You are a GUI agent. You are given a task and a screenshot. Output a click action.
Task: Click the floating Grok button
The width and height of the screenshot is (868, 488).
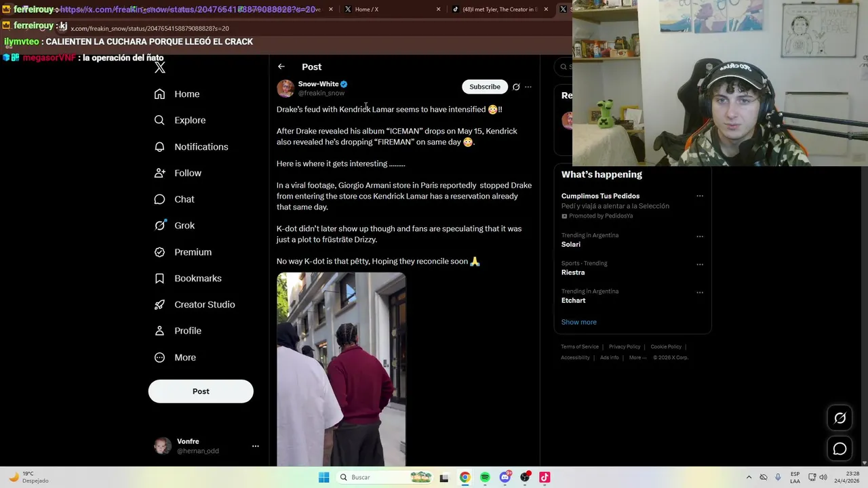840,418
